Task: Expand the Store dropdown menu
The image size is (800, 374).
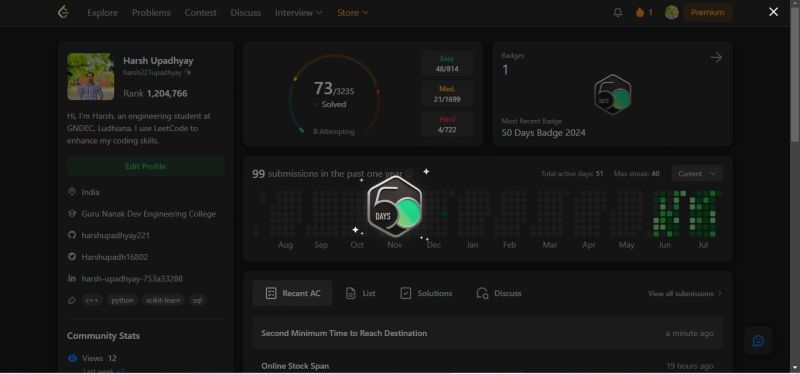Action: tap(353, 13)
